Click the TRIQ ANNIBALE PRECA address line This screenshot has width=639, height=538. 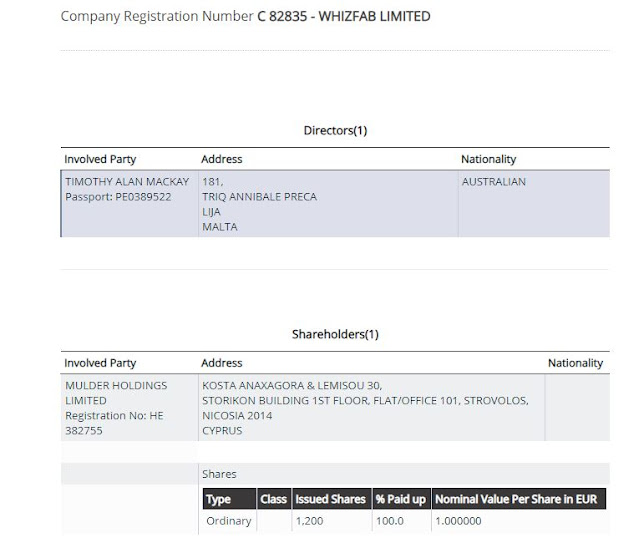tap(259, 197)
